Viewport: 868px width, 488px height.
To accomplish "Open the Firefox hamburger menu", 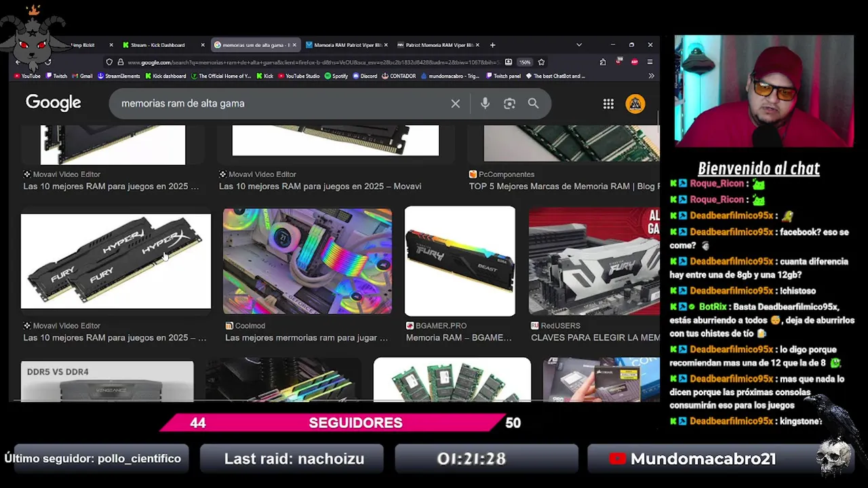I will pos(650,62).
